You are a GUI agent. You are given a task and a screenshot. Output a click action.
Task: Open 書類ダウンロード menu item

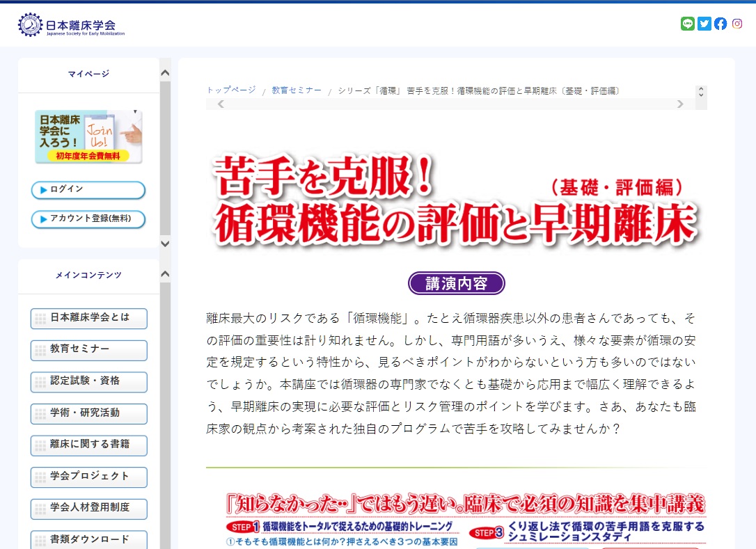[88, 540]
